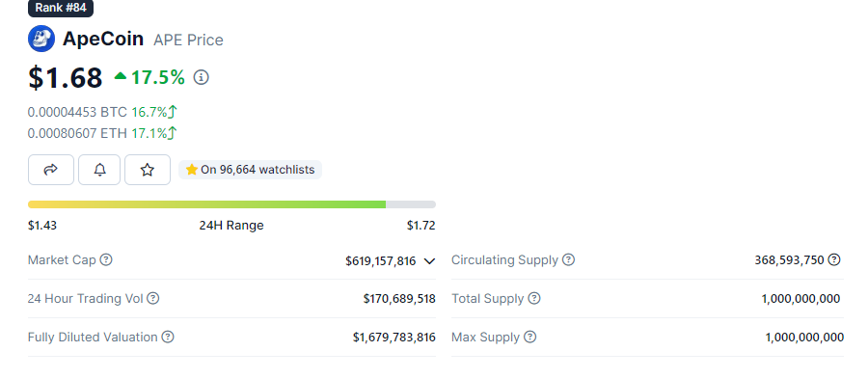Click the APE Price label
Screen dimensions: 868x379
click(x=188, y=40)
